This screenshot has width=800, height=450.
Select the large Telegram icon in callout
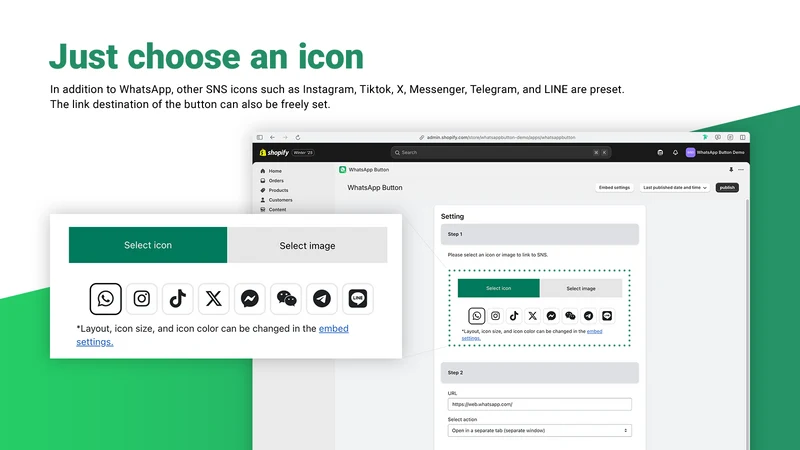tap(322, 298)
